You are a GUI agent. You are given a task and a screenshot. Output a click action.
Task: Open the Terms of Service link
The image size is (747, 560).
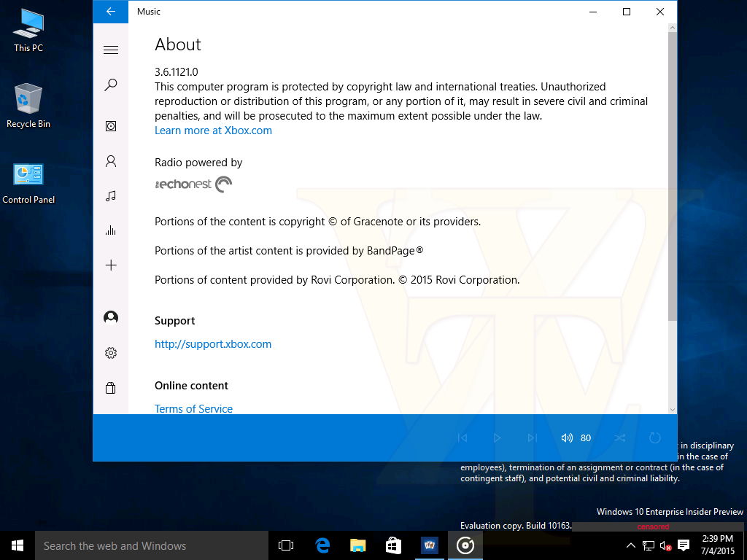click(x=193, y=408)
